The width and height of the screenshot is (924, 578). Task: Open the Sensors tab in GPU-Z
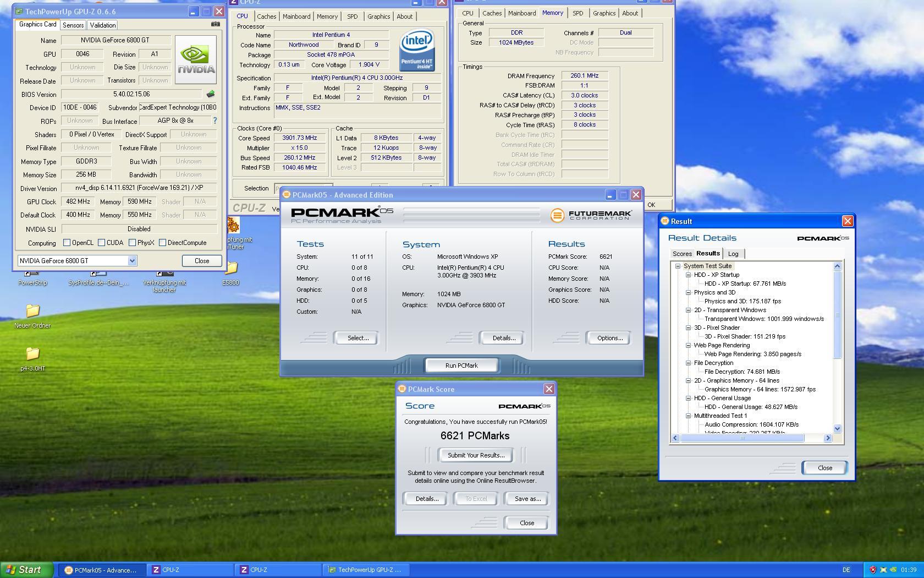tap(73, 25)
